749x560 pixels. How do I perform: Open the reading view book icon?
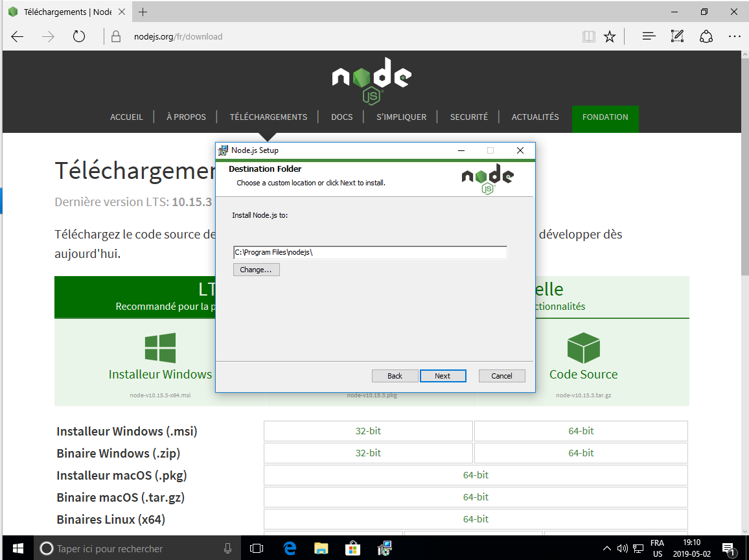click(588, 36)
